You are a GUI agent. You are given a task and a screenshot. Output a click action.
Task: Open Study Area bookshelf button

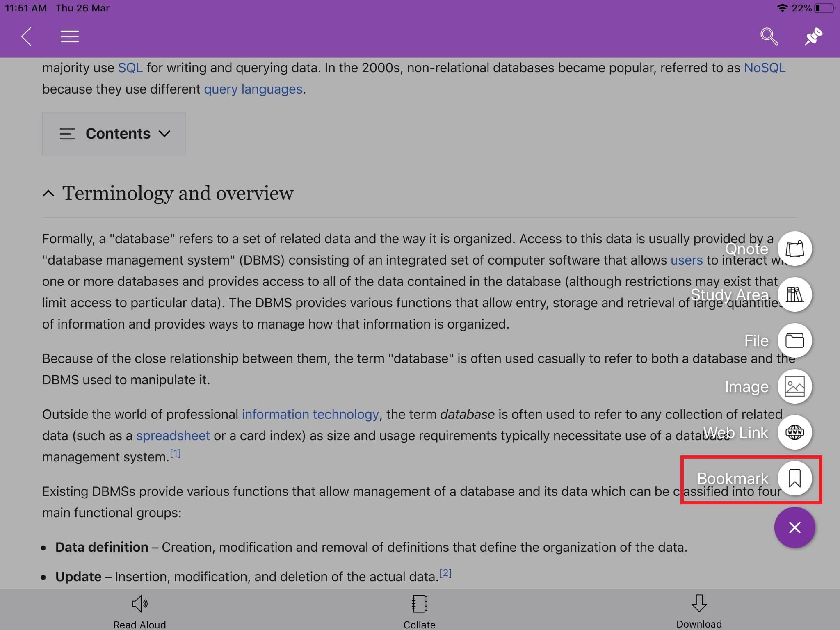click(x=794, y=294)
